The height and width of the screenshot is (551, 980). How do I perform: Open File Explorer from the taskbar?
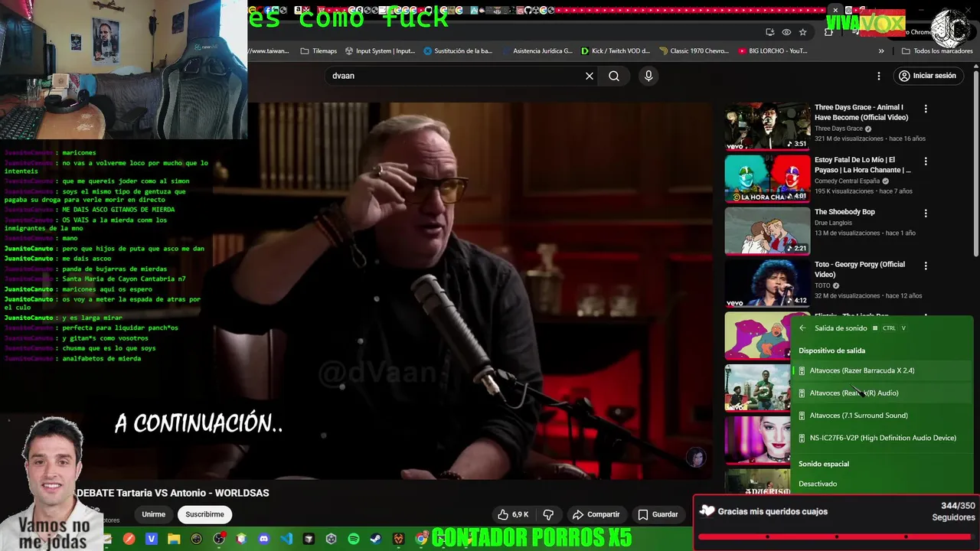point(174,539)
